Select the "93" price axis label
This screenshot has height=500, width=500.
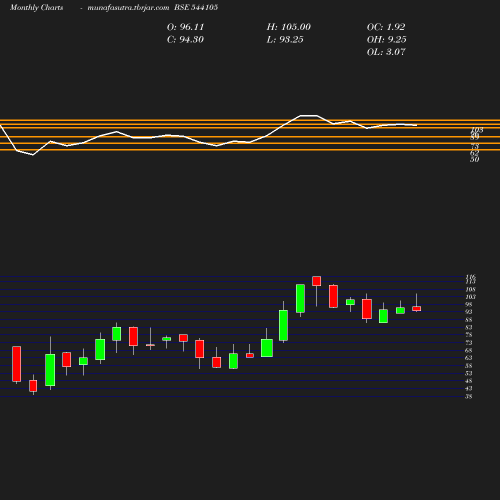pos(469,312)
